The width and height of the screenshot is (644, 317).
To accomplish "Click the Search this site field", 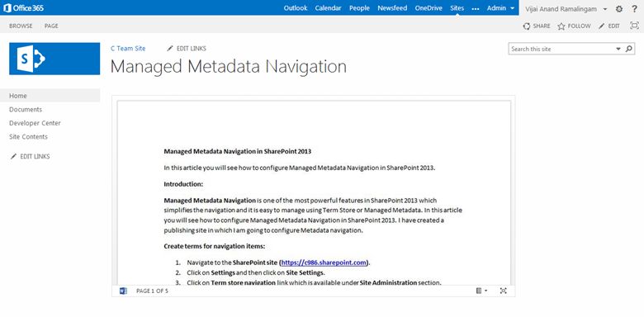I will click(x=561, y=49).
